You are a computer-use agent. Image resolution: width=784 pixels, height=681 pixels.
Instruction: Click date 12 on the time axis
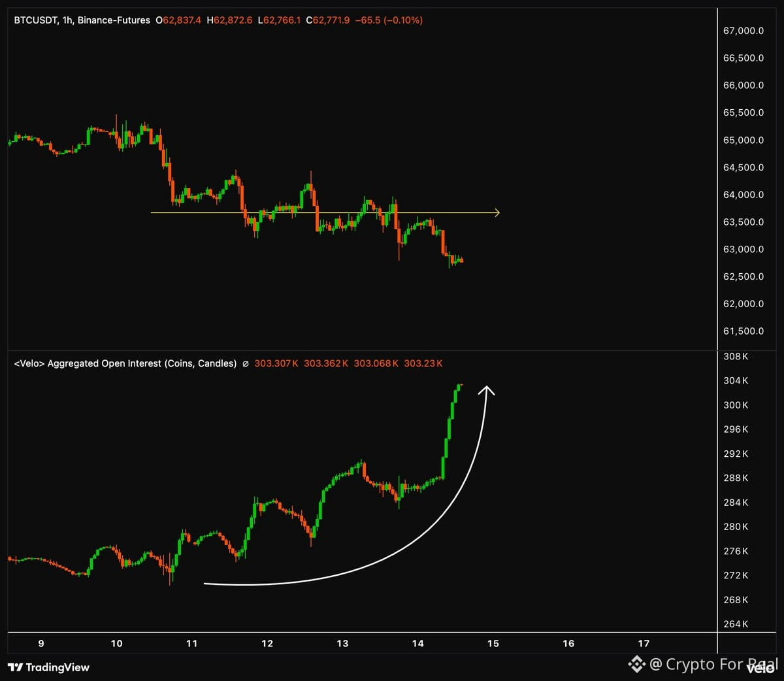tap(267, 644)
